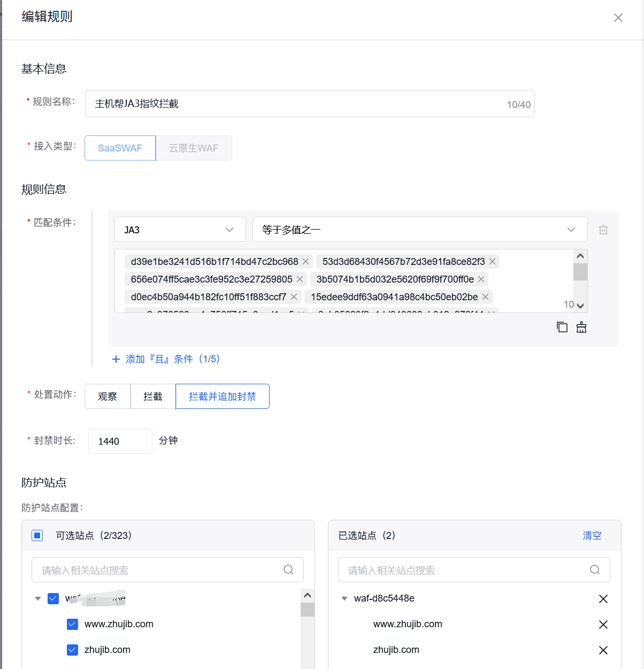Uncheck the zhujib.com site checkbox

[x=72, y=650]
